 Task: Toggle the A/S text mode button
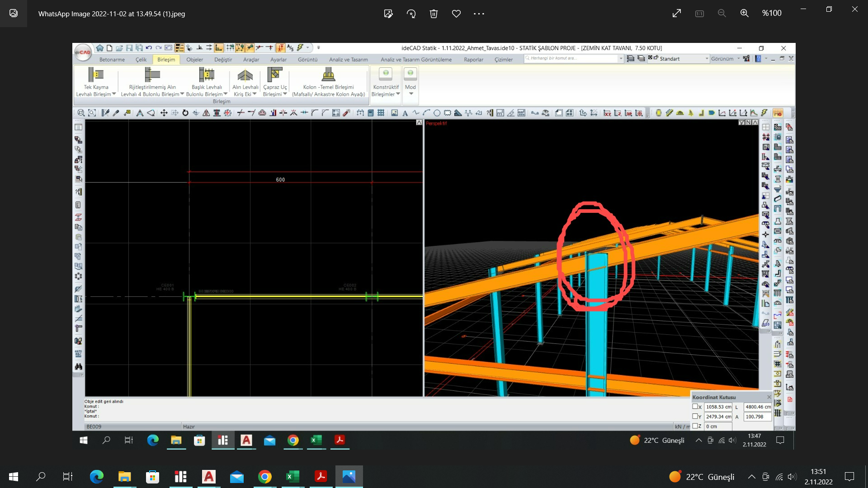[290, 48]
